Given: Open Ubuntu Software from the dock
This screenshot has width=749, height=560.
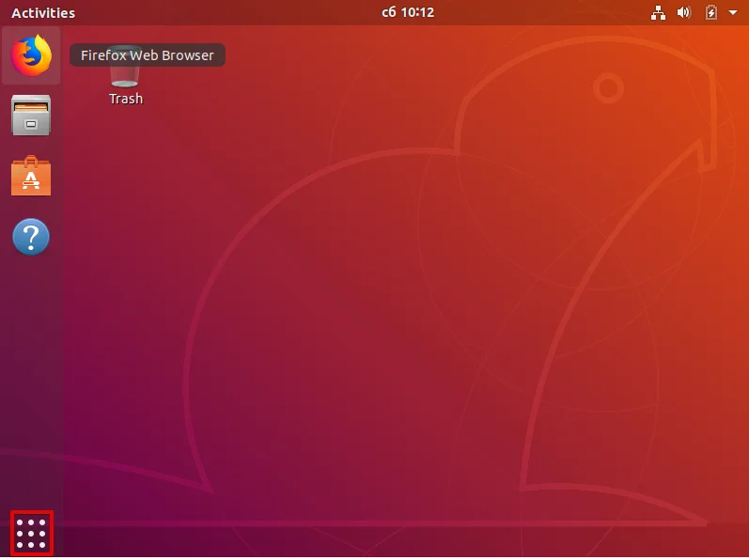Looking at the screenshot, I should (31, 175).
